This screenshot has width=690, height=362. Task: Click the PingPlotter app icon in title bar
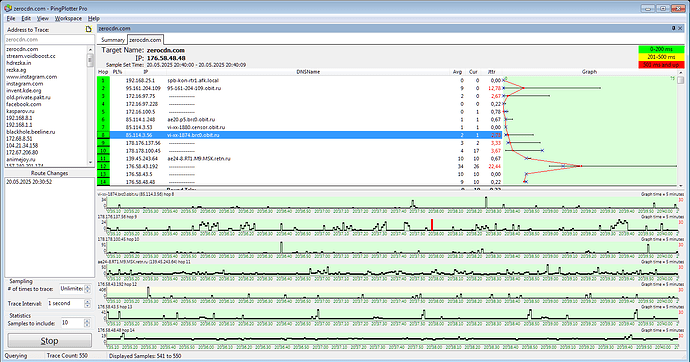coord(7,8)
